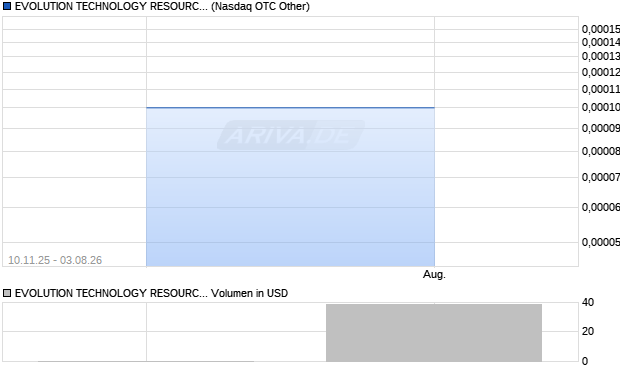The height and width of the screenshot is (371, 620).
Task: Click the volume axis label 0
Action: [x=585, y=361]
